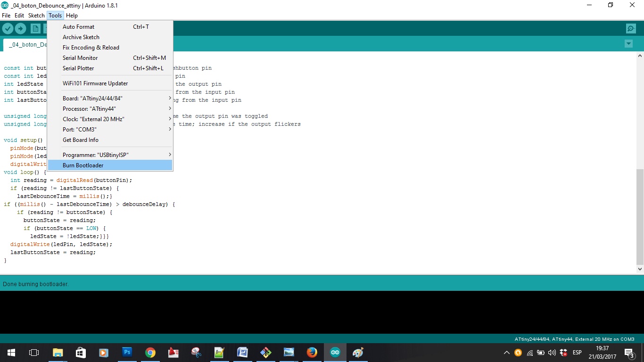Open Serial Plotter from Tools menu
Image resolution: width=644 pixels, height=362 pixels.
coord(110,68)
